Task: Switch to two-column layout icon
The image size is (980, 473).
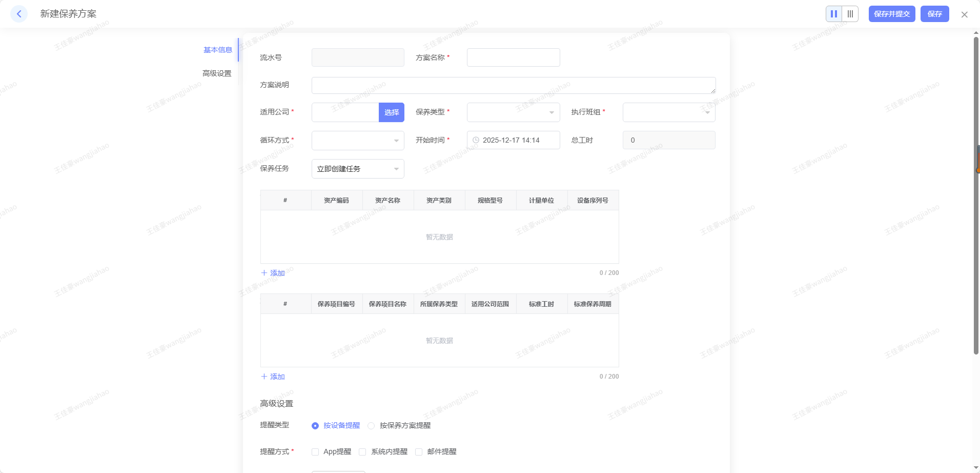Action: [x=834, y=14]
